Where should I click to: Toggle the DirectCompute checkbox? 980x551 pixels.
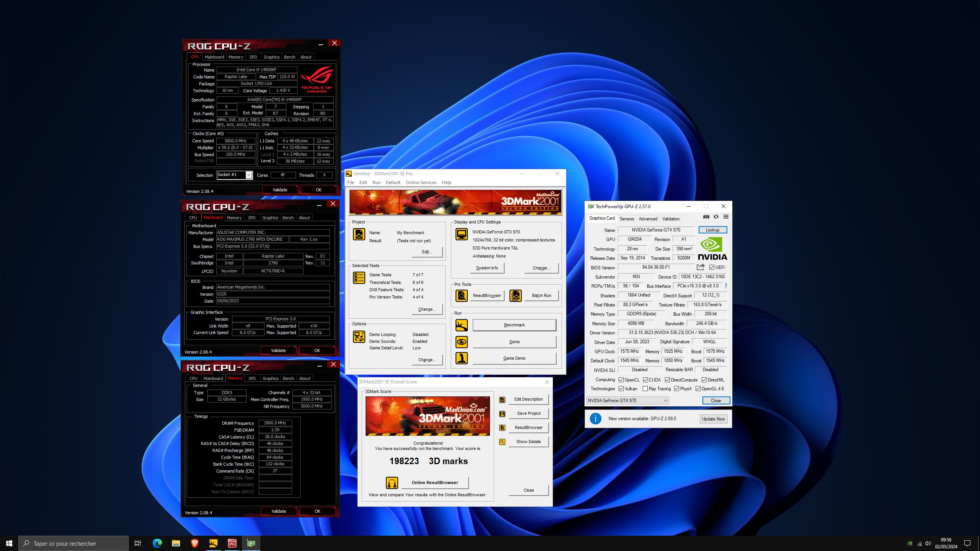667,380
